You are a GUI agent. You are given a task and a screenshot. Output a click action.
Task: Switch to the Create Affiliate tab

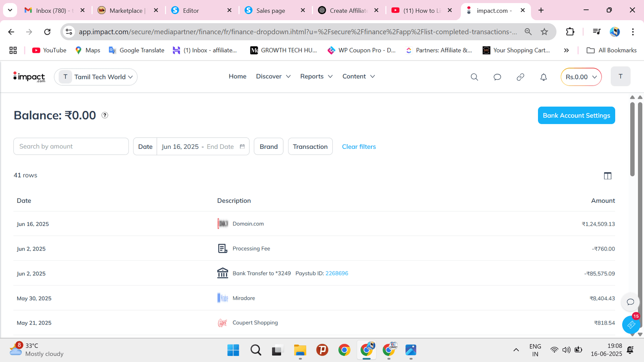(348, 10)
